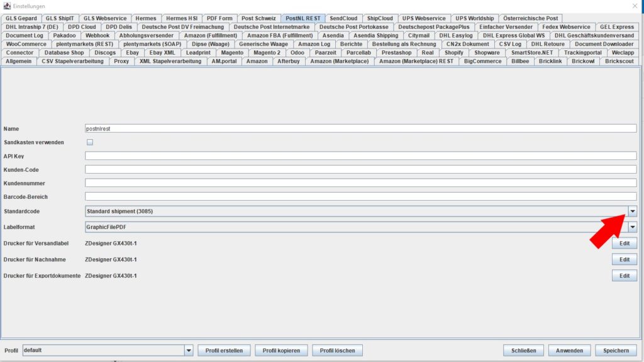The image size is (644, 362).
Task: Switch to the Ebay XML tab
Action: (x=162, y=53)
